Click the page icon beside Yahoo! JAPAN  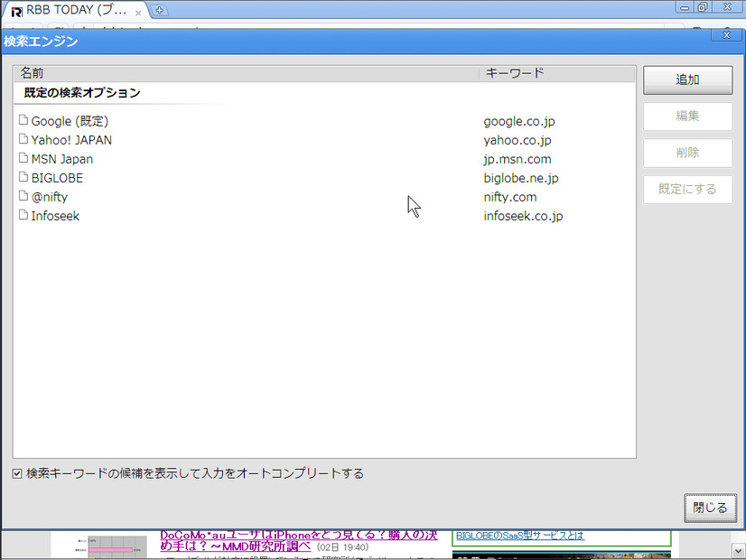point(23,140)
